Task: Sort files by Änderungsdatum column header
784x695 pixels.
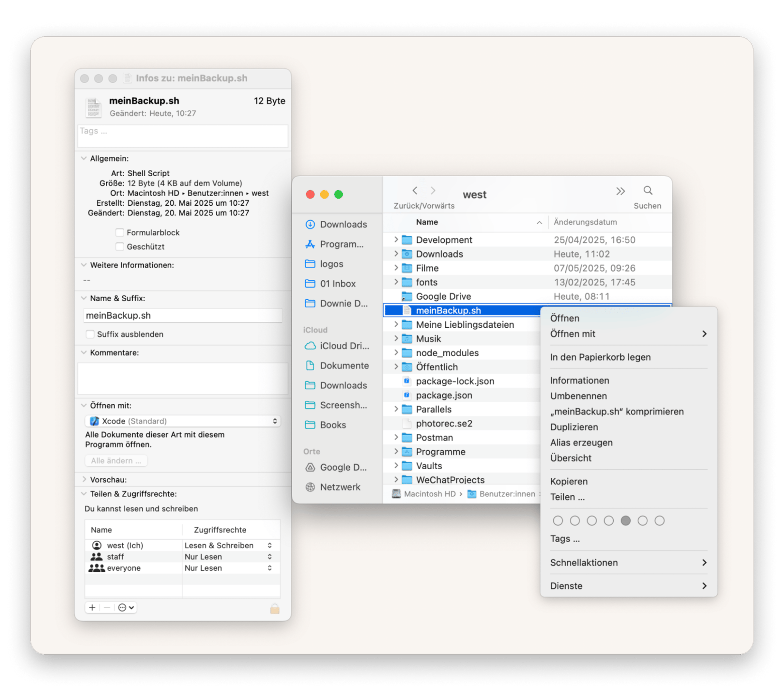Action: pyautogui.click(x=585, y=222)
